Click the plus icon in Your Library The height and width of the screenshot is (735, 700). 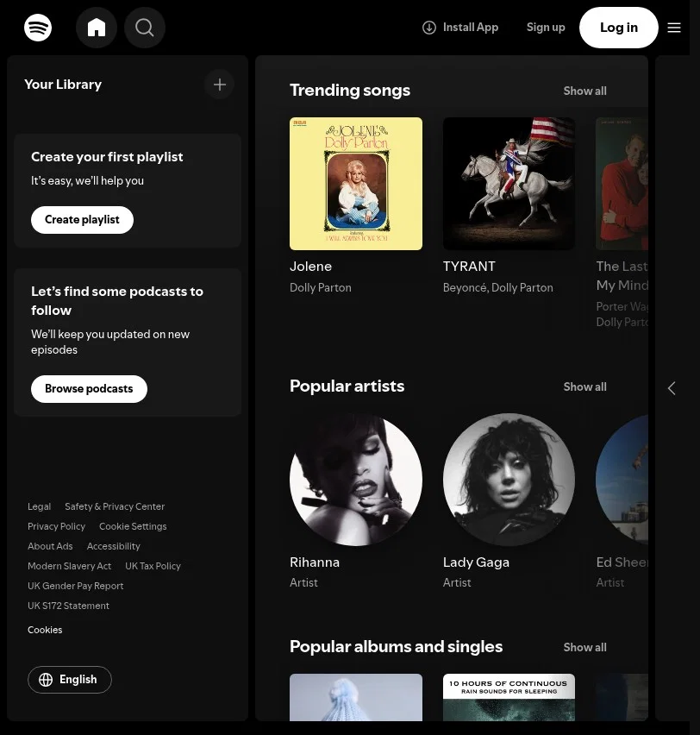tap(219, 85)
